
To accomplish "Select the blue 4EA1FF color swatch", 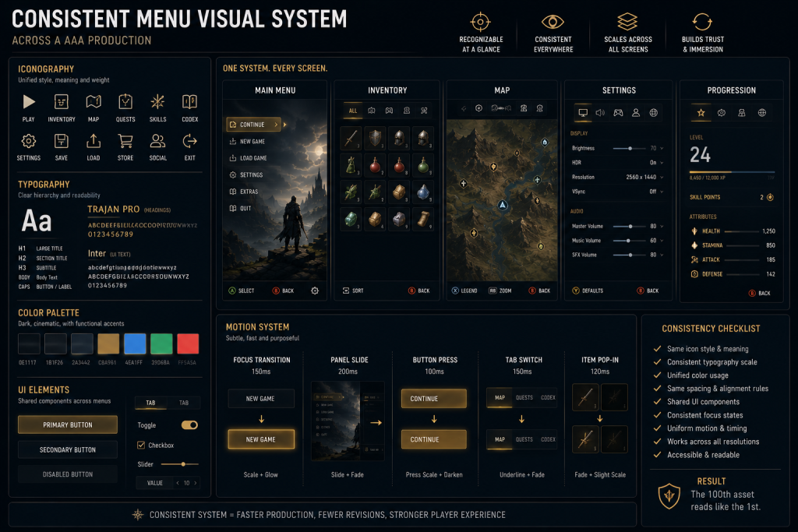I will click(x=135, y=344).
